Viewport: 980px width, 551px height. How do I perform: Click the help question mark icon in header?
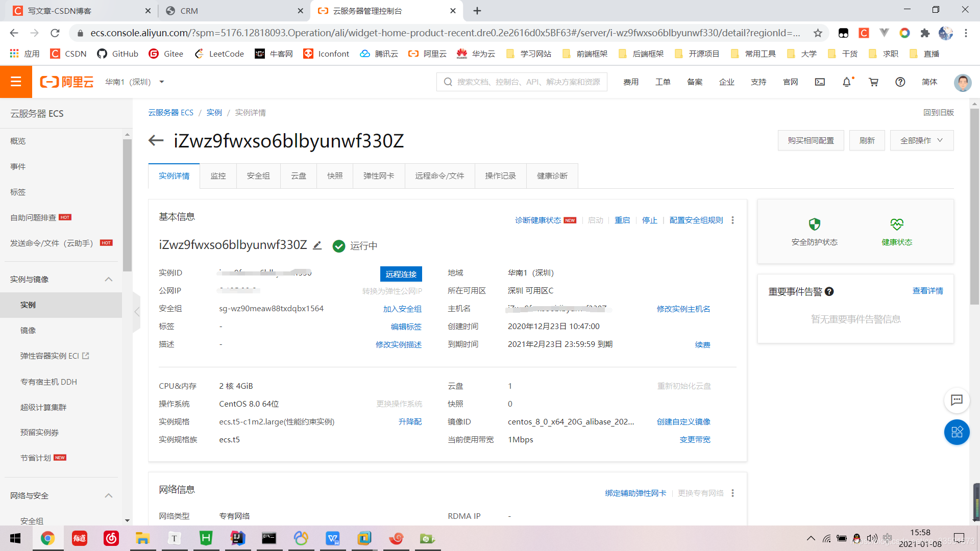900,82
